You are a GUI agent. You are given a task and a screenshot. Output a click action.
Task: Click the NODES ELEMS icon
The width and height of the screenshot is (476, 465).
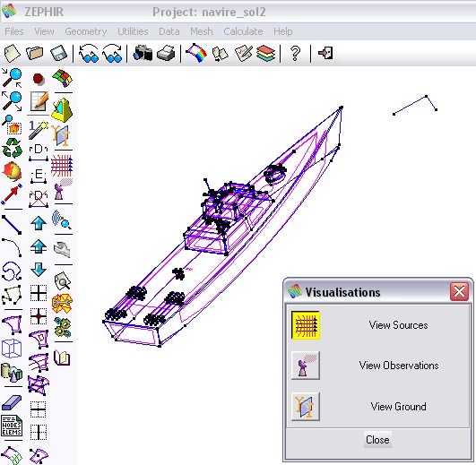click(12, 426)
